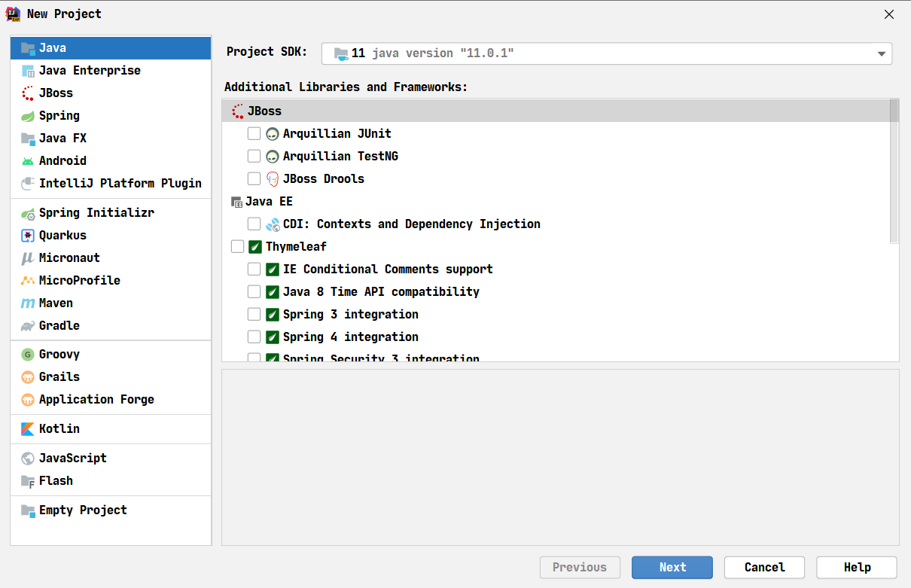Click the Gradle elephant icon
Image resolution: width=911 pixels, height=588 pixels.
[28, 326]
